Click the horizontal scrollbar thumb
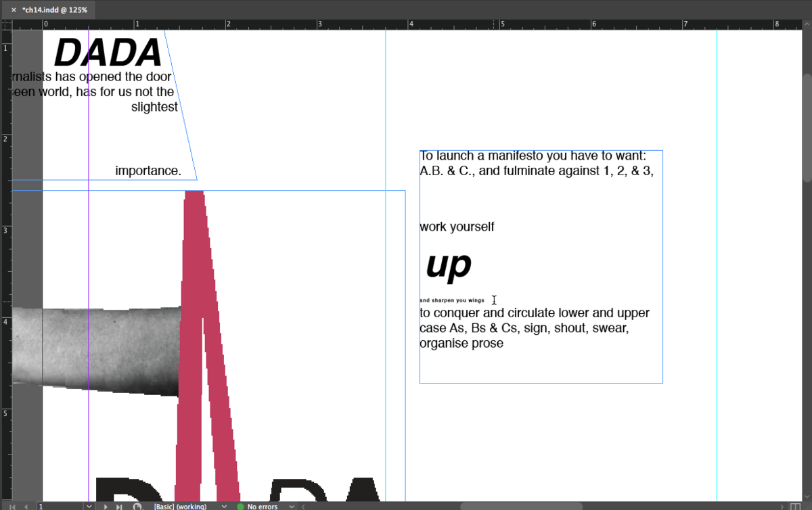Image resolution: width=812 pixels, height=510 pixels. point(521,506)
